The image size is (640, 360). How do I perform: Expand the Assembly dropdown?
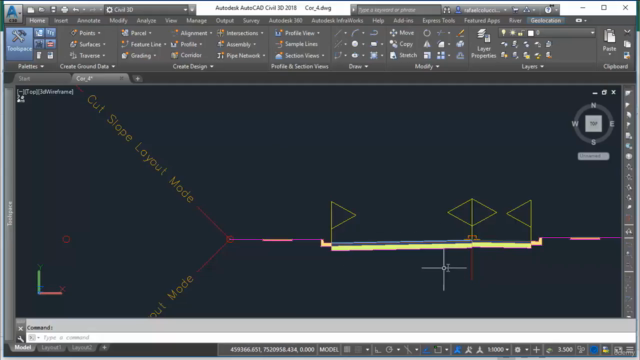coord(255,44)
